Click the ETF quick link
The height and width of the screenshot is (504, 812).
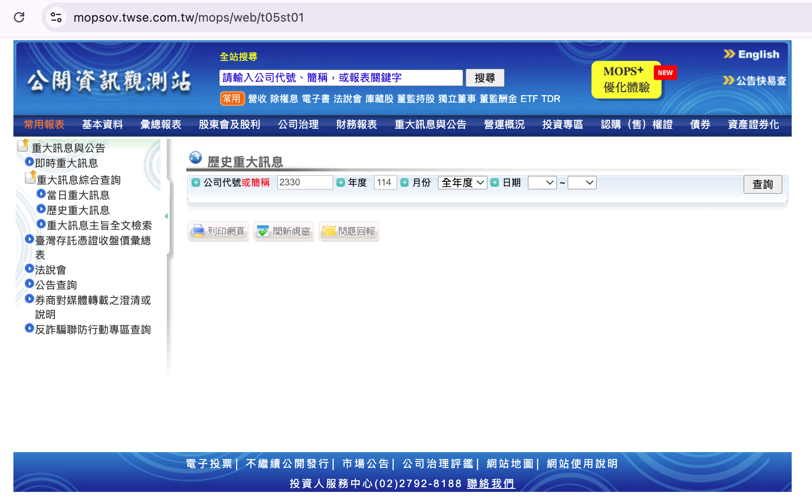(x=529, y=99)
